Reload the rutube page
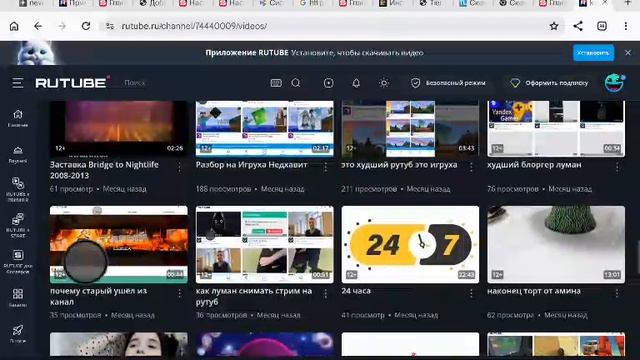640x360 pixels. [x=86, y=26]
